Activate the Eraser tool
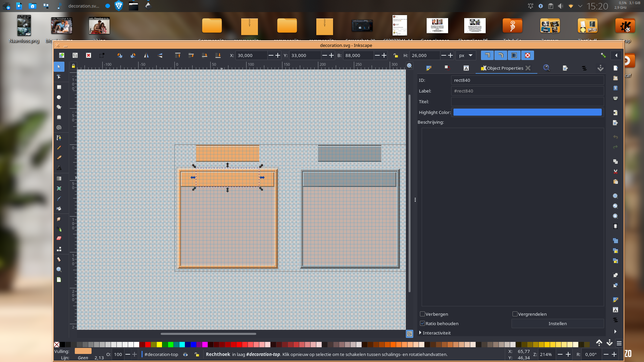The width and height of the screenshot is (644, 362). (x=59, y=238)
